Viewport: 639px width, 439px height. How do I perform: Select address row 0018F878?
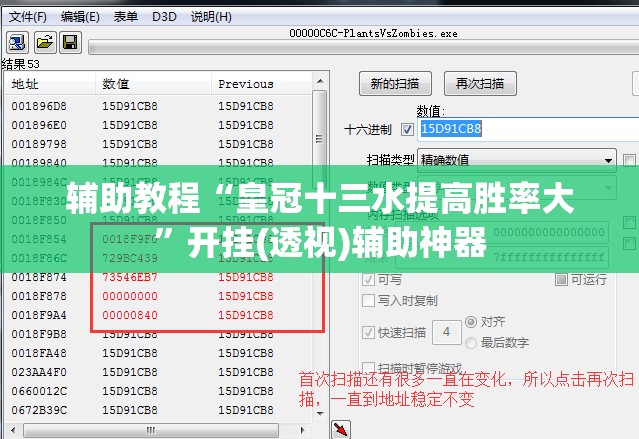[x=158, y=296]
